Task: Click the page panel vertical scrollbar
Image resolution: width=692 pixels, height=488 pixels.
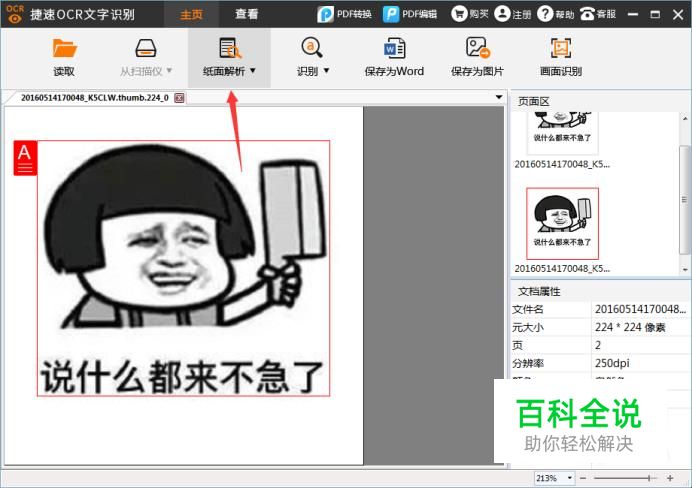Action: (x=685, y=199)
